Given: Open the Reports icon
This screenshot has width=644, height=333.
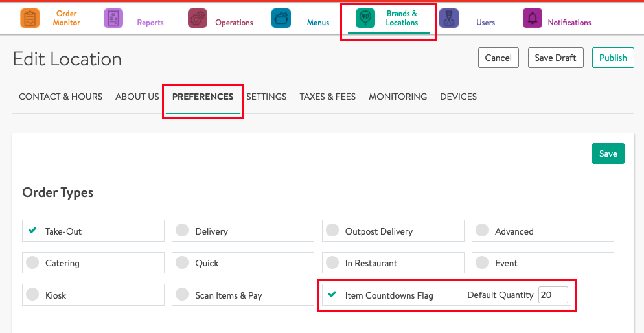Looking at the screenshot, I should 113,19.
